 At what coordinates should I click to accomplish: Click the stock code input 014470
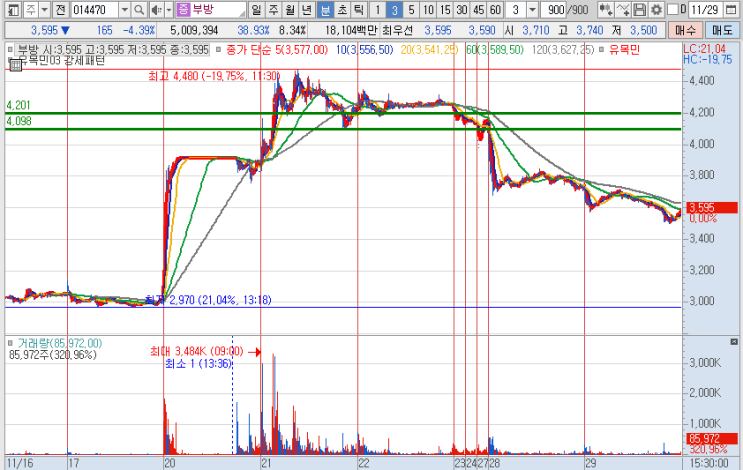(95, 9)
